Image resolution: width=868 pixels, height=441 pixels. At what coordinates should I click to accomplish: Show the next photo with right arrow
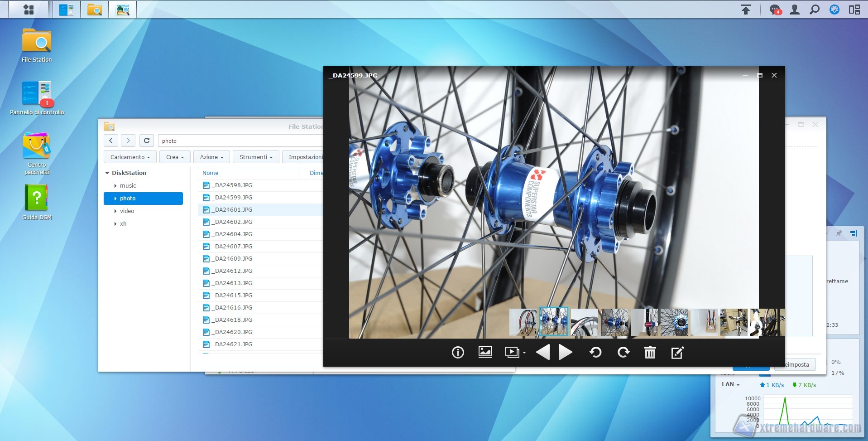tap(566, 352)
